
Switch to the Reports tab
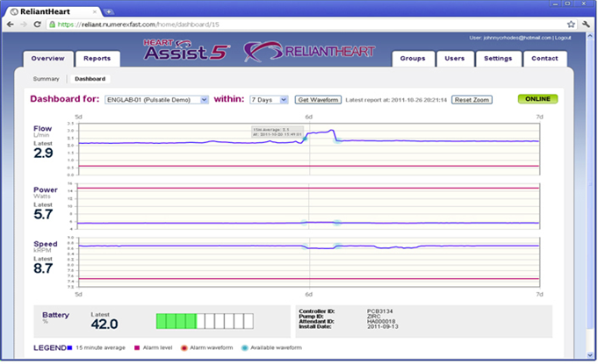coord(97,59)
